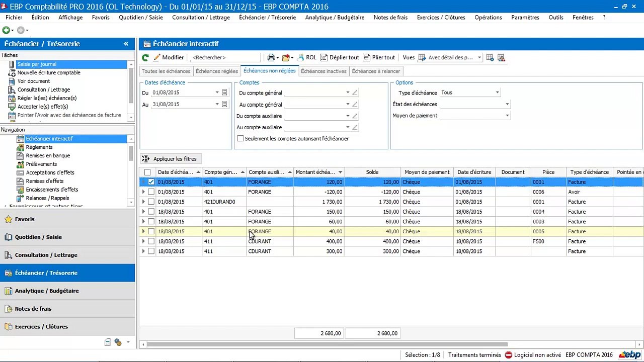Expand the 300,00 CDURANT row
The height and width of the screenshot is (362, 644).
pyautogui.click(x=143, y=251)
